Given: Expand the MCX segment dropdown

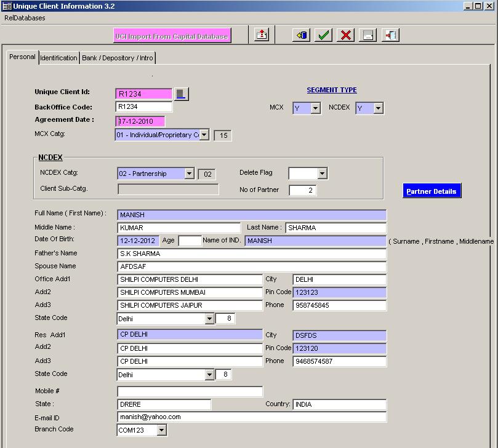Looking at the screenshot, I should [x=315, y=108].
